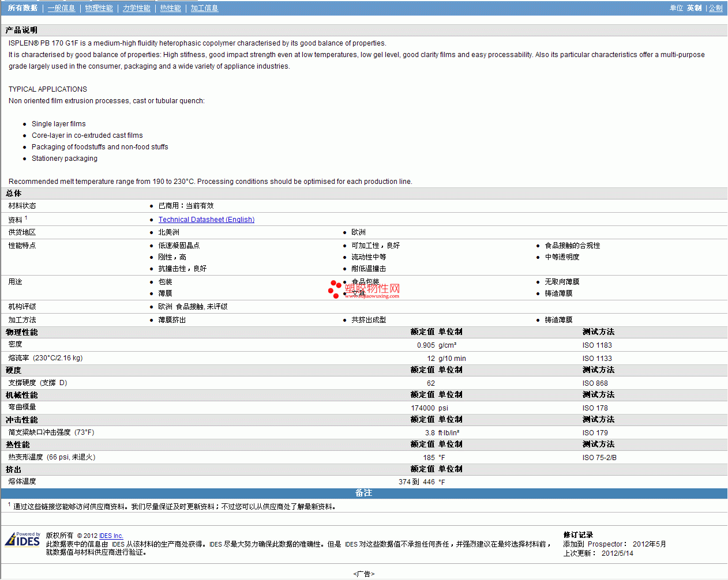Click the 流动性中等 feature
Viewport: 728px width, 580px height.
coord(369,257)
